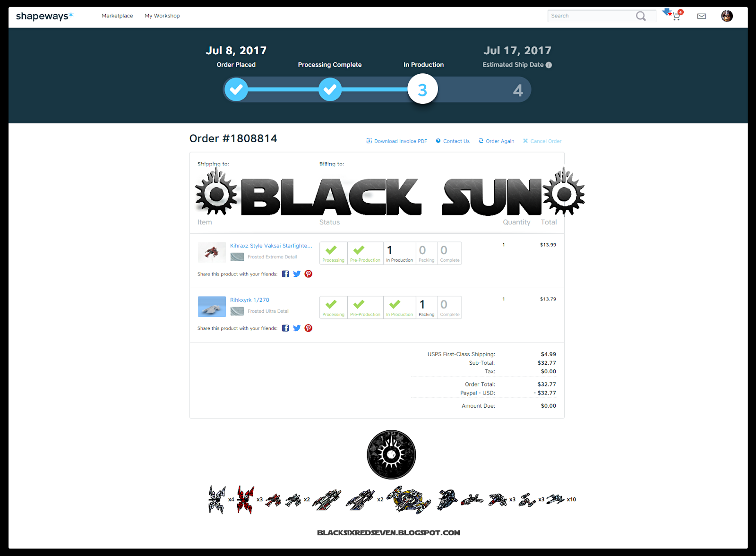Open the Kihraxz Style Vaksai Starfighter link
This screenshot has height=556, width=756.
pyautogui.click(x=271, y=246)
